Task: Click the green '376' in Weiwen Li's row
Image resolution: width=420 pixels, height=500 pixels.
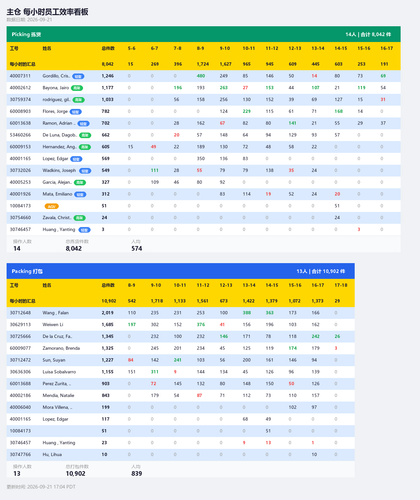Action: (x=201, y=325)
